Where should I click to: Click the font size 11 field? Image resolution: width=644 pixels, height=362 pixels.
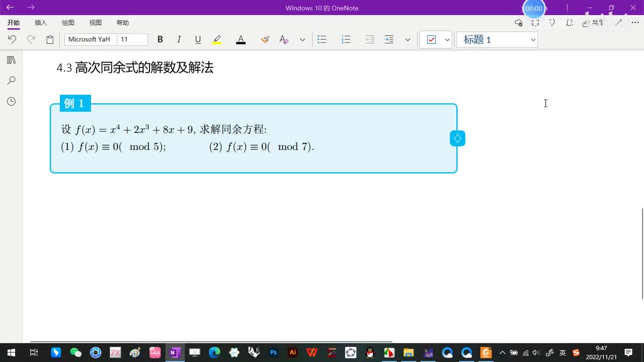click(132, 39)
